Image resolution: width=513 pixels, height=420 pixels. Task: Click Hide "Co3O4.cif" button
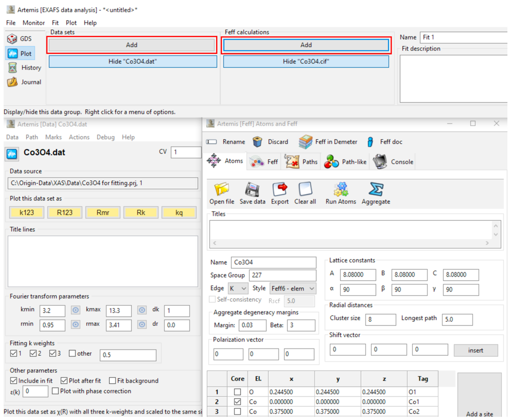click(x=306, y=61)
